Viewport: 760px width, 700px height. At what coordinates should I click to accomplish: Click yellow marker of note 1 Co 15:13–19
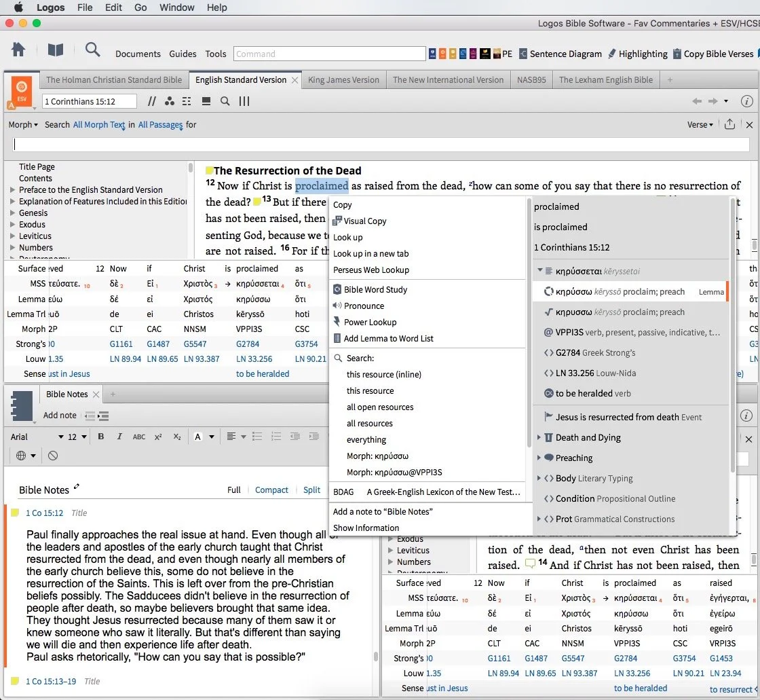(x=15, y=681)
